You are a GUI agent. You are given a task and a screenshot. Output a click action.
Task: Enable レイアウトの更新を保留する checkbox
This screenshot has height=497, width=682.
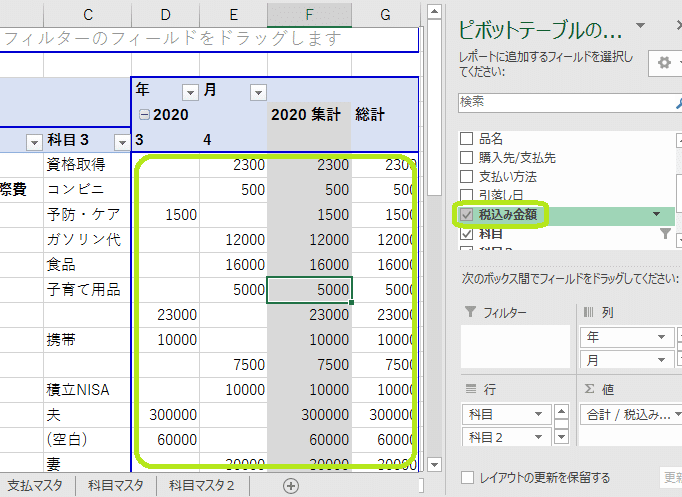click(467, 477)
